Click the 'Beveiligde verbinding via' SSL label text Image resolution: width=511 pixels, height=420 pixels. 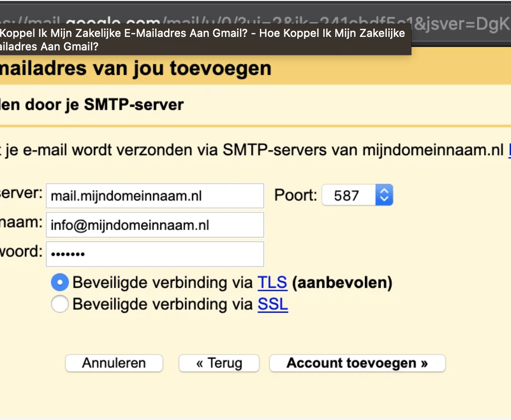click(x=163, y=304)
